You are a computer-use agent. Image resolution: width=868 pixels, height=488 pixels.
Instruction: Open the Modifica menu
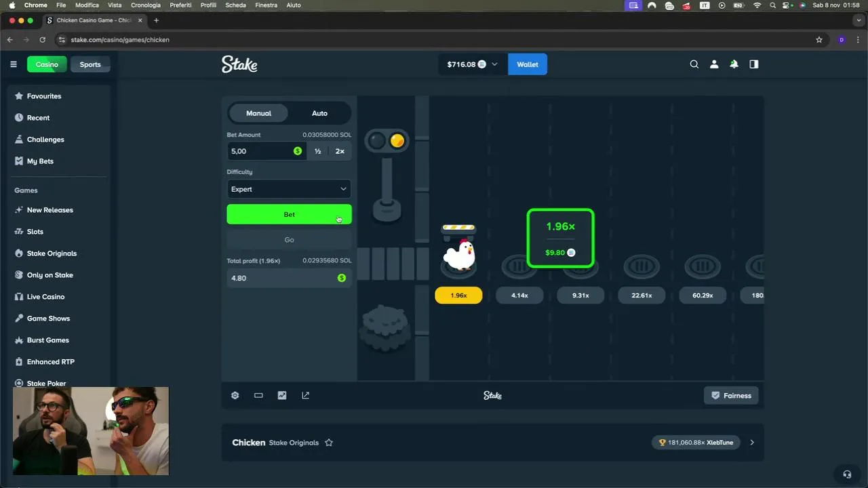pos(87,5)
